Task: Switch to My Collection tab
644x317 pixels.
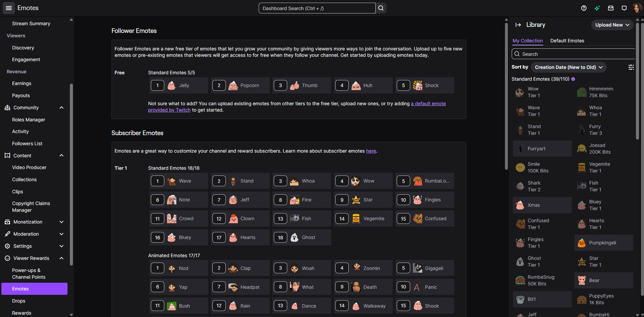Action: [x=527, y=41]
